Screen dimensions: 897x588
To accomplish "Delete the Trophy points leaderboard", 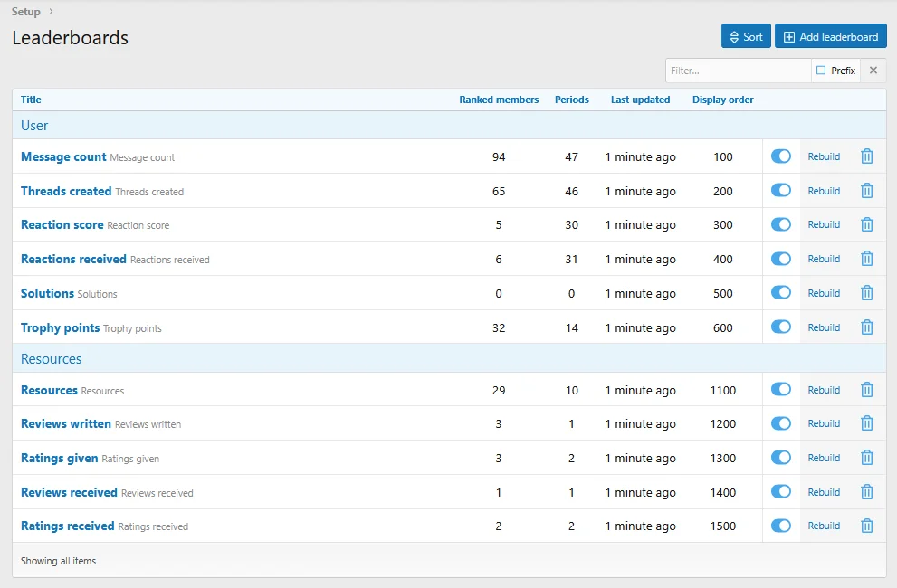I will [x=867, y=327].
